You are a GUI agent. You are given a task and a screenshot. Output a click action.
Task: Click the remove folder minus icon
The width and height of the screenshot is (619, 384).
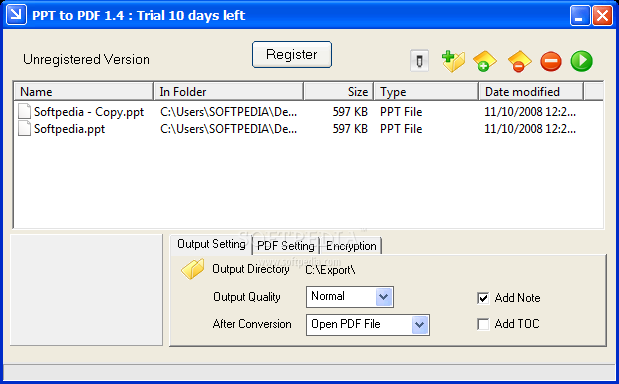point(519,61)
